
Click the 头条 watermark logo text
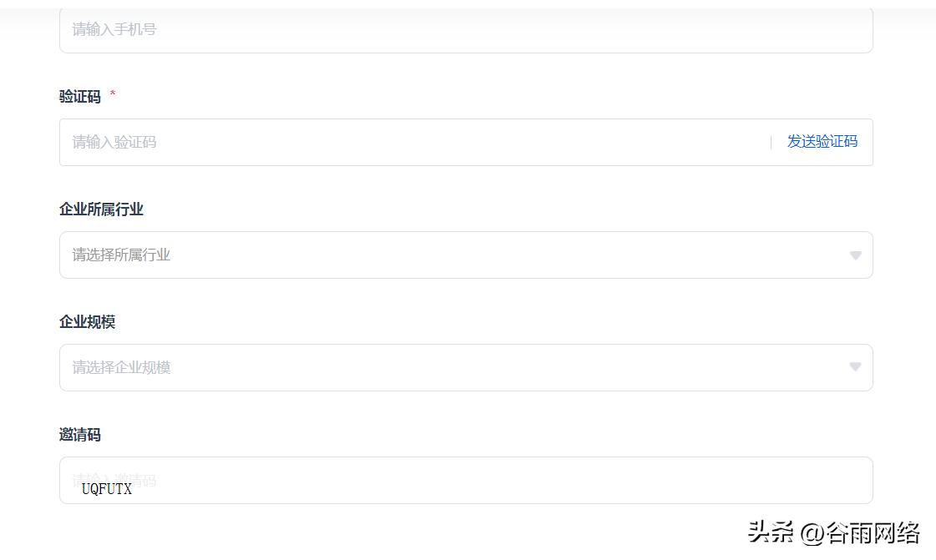(x=771, y=532)
